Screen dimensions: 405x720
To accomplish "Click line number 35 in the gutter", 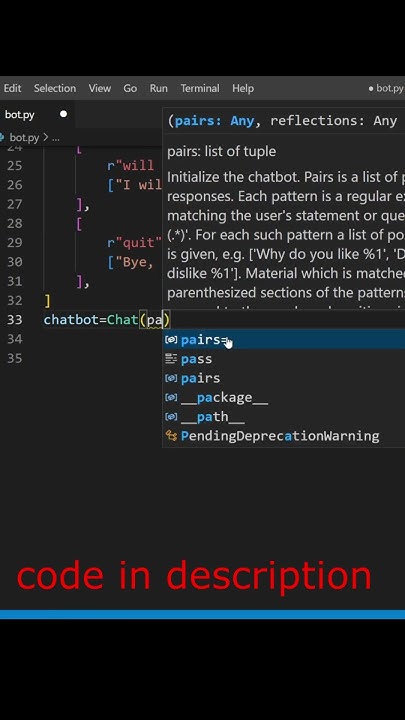I will pos(15,358).
